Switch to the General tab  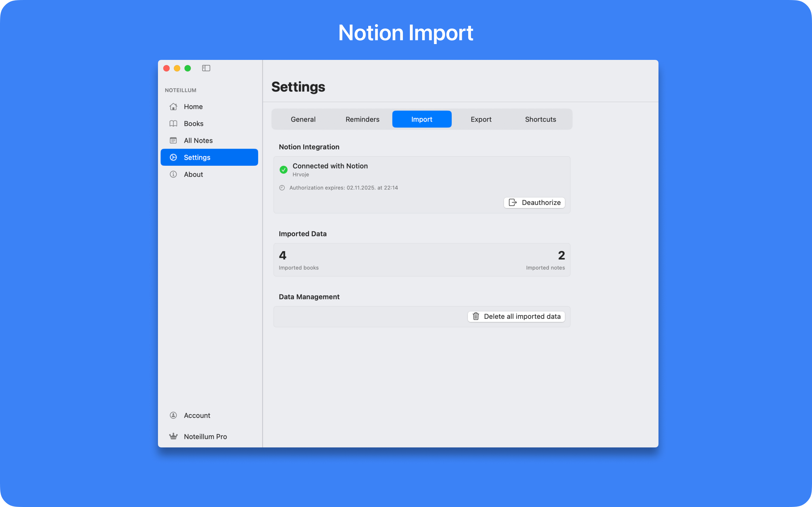click(303, 119)
